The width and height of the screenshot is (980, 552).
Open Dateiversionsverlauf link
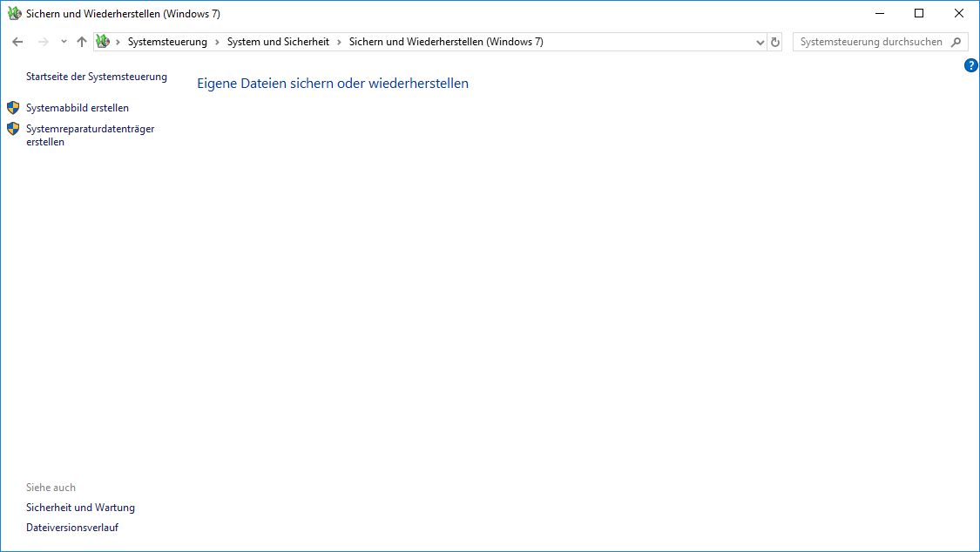[72, 528]
